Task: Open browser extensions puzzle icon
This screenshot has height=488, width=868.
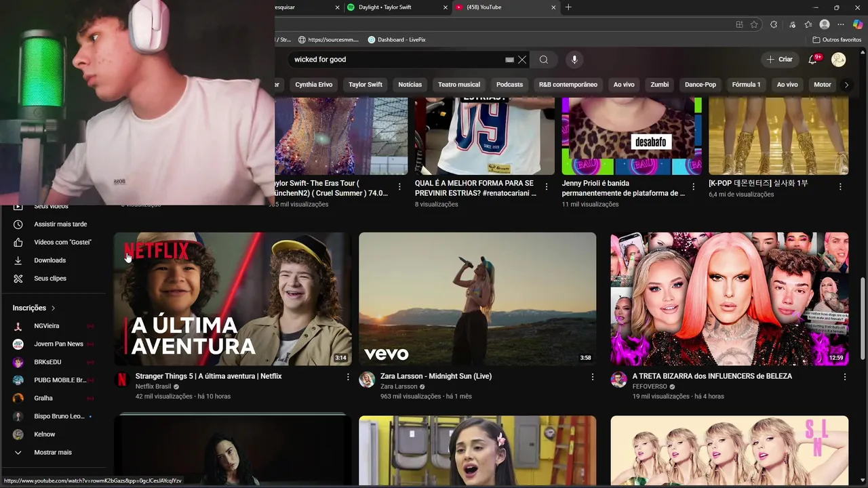Action: [774, 24]
